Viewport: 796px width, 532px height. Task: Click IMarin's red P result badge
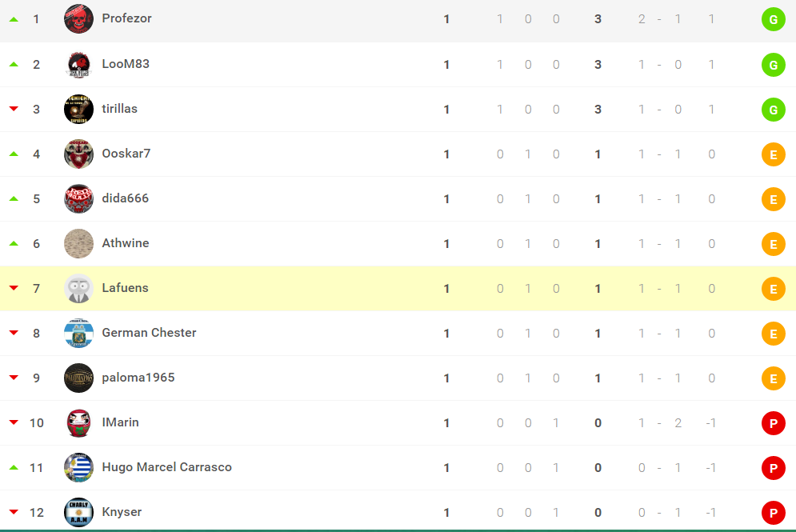click(x=773, y=423)
